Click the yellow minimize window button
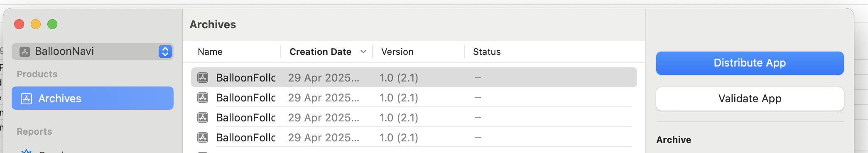Viewport: 868px width, 153px height. tap(36, 24)
